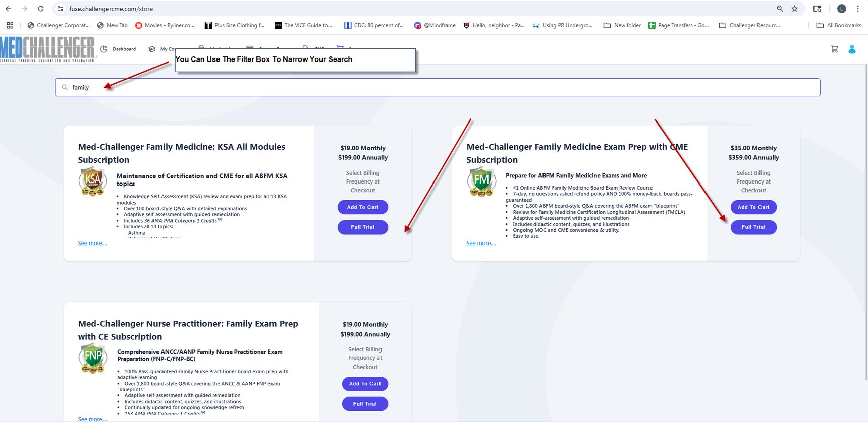Screen dimensions: 868x426
Task: Click the zoom magnifier icon in address bar
Action: pos(780,9)
